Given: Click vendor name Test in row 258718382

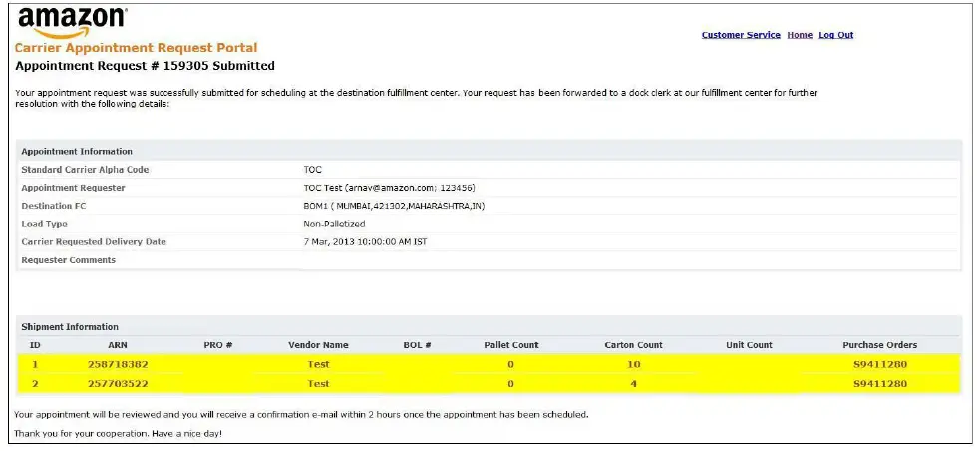Looking at the screenshot, I should [318, 364].
